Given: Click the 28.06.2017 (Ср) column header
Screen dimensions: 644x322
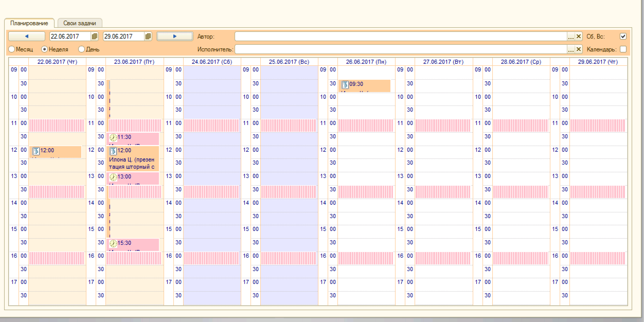Looking at the screenshot, I should pyautogui.click(x=521, y=62).
